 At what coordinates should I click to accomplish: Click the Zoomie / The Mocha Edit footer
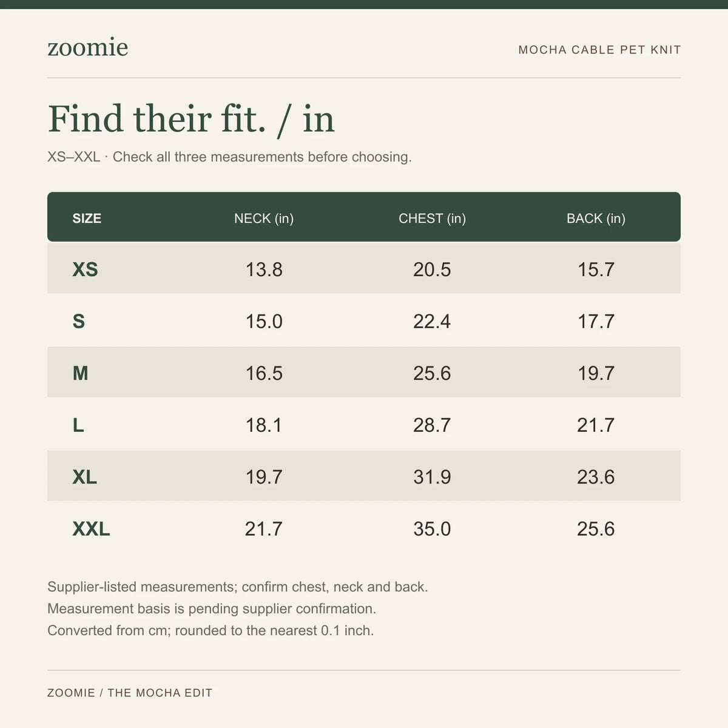(x=130, y=693)
